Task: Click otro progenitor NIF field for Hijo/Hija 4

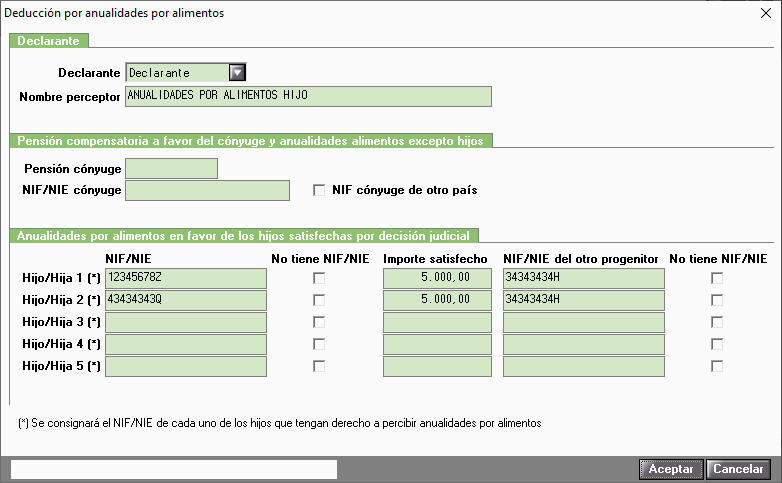Action: pyautogui.click(x=584, y=344)
